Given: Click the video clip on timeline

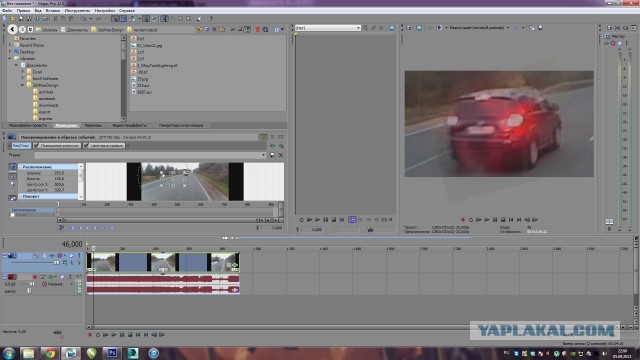Looking at the screenshot, I should click(x=163, y=262).
